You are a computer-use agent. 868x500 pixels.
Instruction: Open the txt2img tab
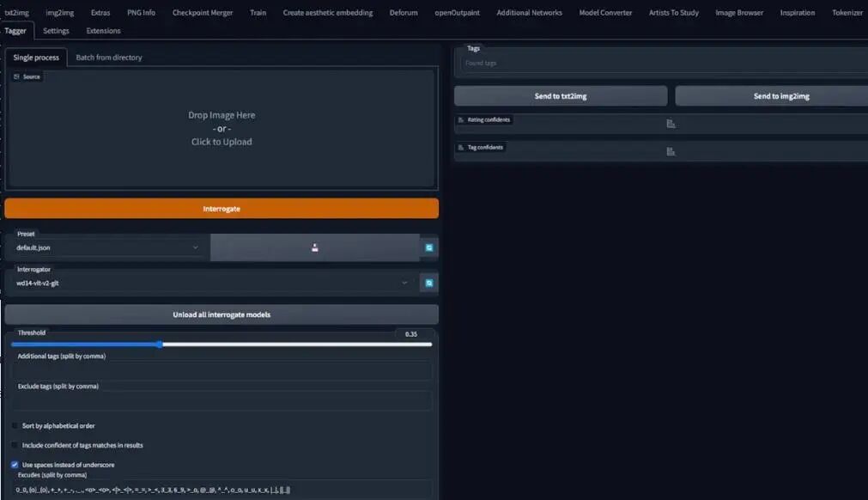click(x=16, y=12)
